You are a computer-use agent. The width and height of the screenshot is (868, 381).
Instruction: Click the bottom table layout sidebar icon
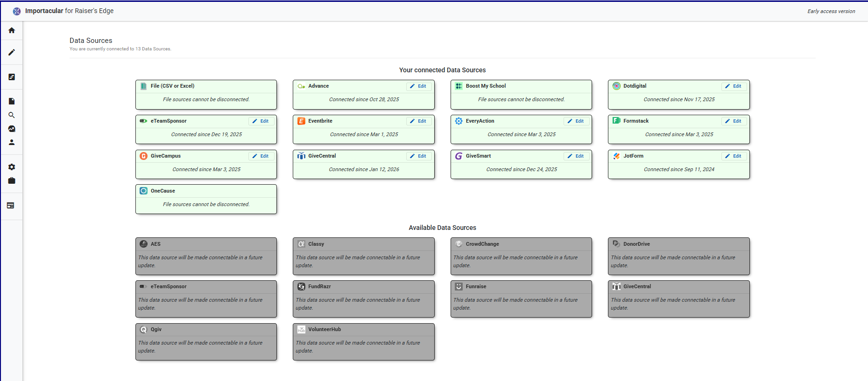(x=11, y=205)
